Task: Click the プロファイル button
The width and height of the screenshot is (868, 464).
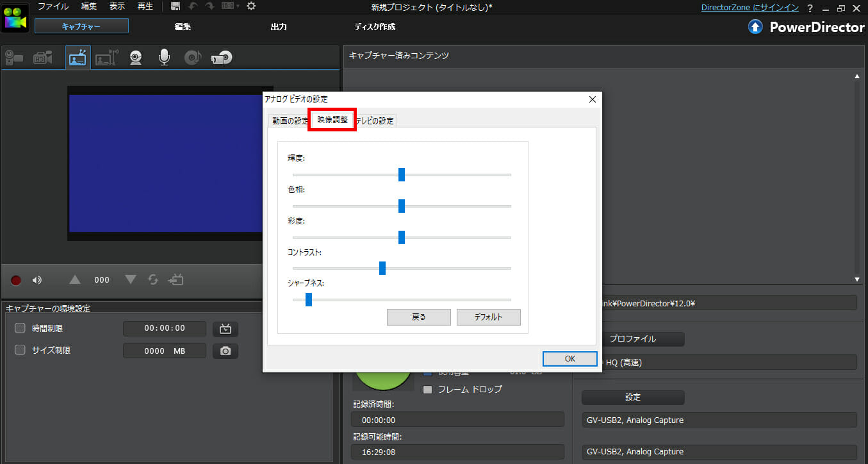Action: (x=633, y=339)
